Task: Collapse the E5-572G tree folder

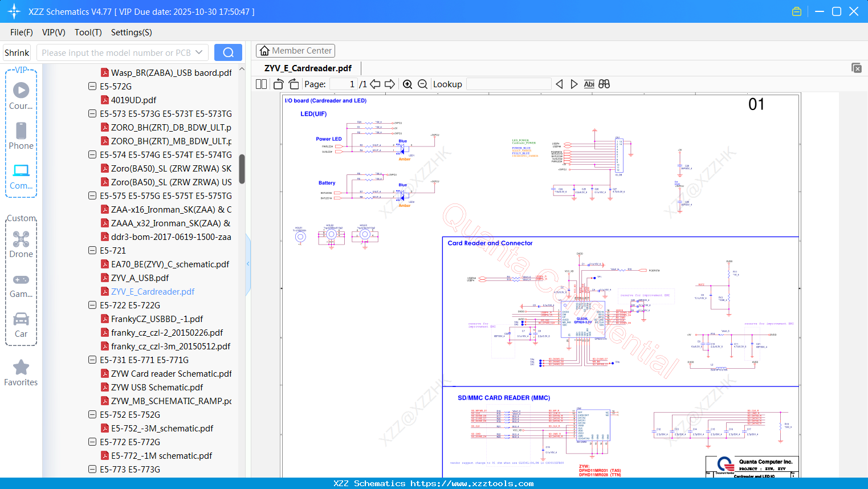Action: (x=92, y=86)
